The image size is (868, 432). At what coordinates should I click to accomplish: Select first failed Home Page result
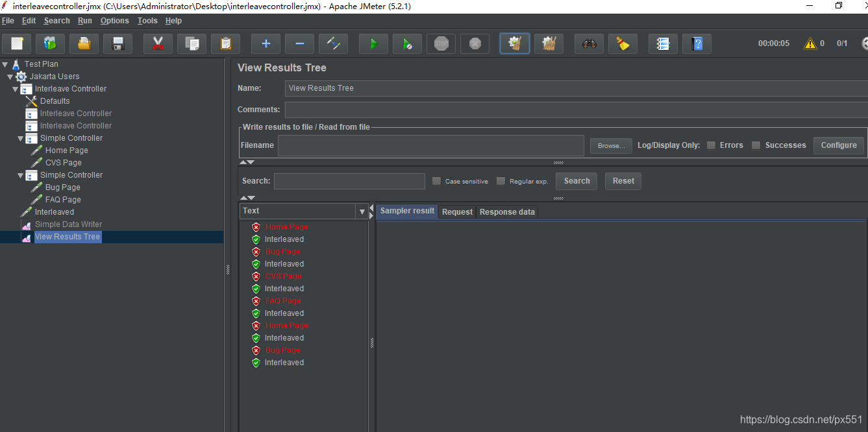(x=286, y=227)
